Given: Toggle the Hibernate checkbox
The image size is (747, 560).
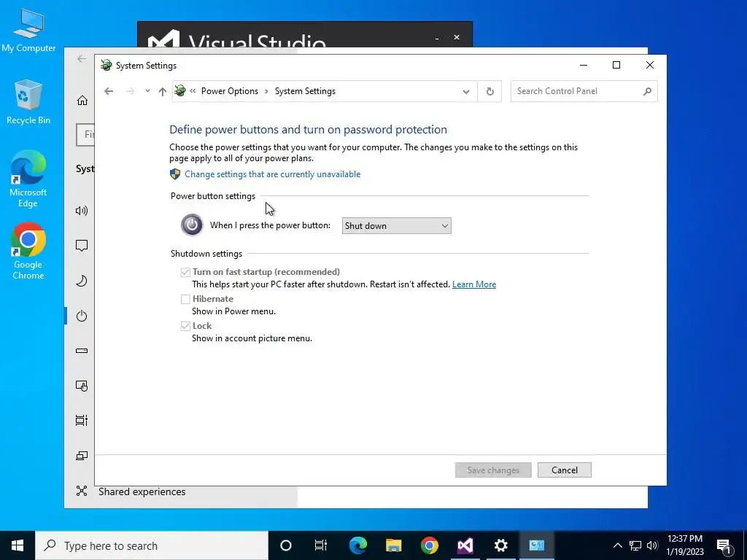Looking at the screenshot, I should (185, 299).
